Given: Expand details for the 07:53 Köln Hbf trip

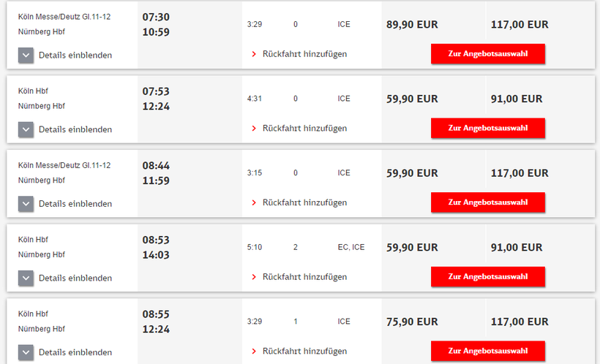Looking at the screenshot, I should pyautogui.click(x=26, y=129).
